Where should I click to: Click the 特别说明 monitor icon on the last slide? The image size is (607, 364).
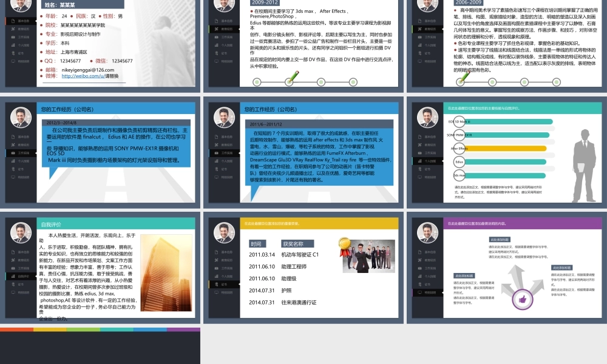(x=419, y=292)
